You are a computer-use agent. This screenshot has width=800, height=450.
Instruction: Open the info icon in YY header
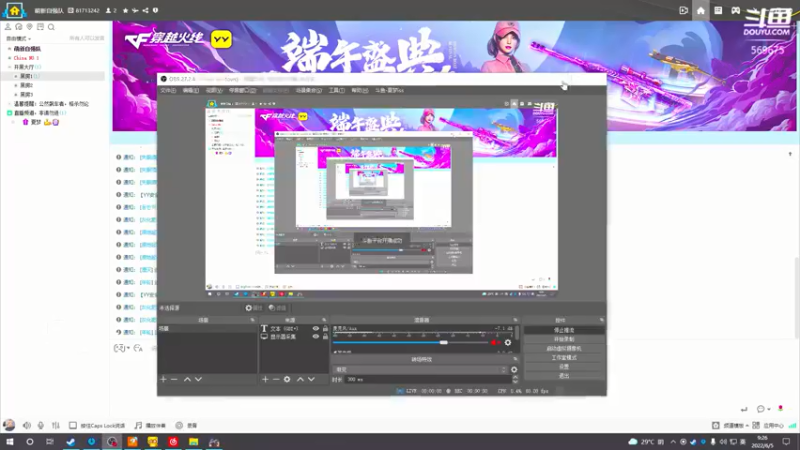point(156,10)
